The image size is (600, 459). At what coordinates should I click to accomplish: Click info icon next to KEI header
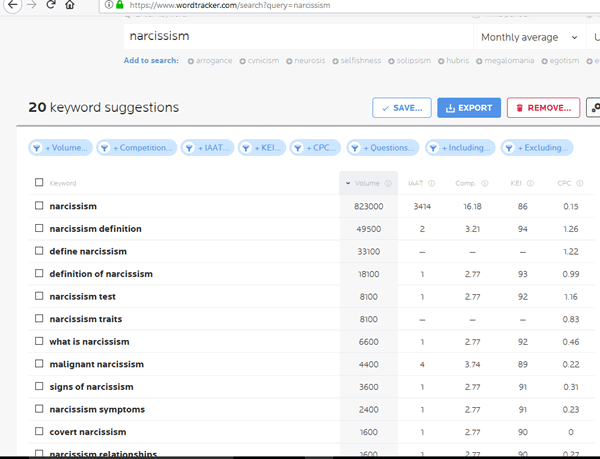(530, 183)
